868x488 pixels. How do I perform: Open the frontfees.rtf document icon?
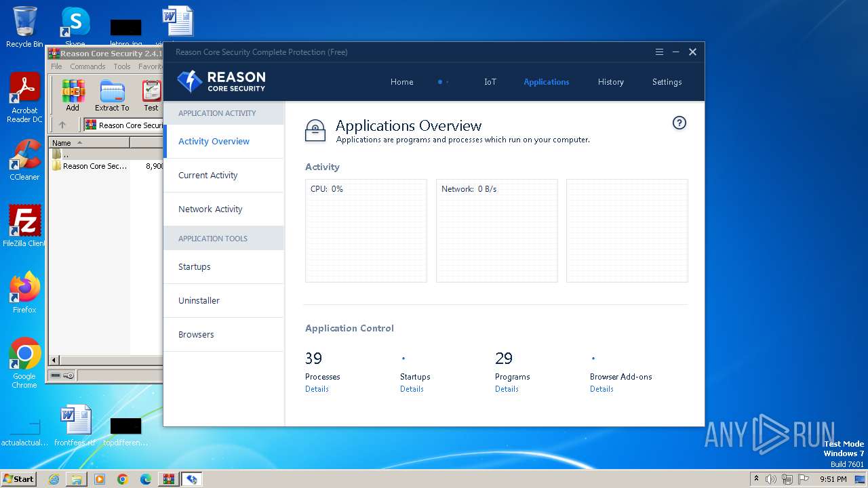click(75, 426)
